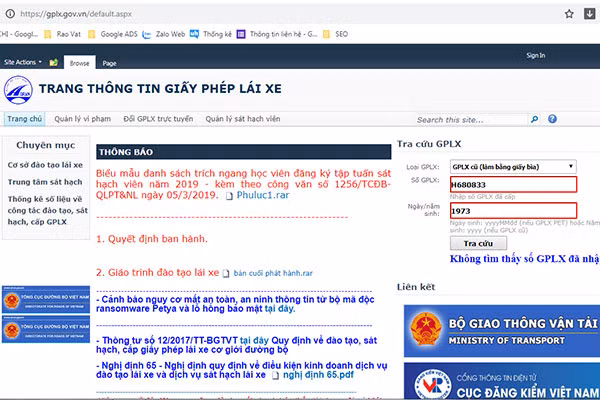Open Quản lý vi phạm menu item
The image size is (600, 400).
(x=83, y=119)
